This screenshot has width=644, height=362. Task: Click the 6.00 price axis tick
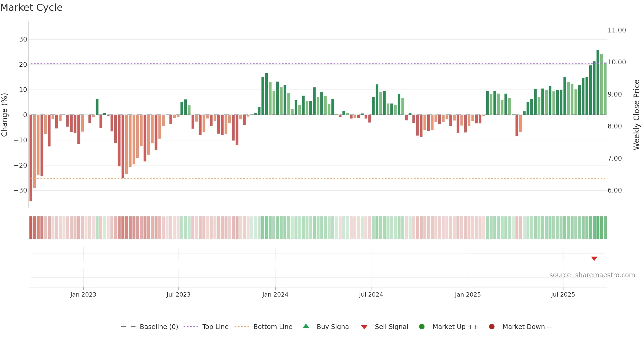pyautogui.click(x=615, y=190)
